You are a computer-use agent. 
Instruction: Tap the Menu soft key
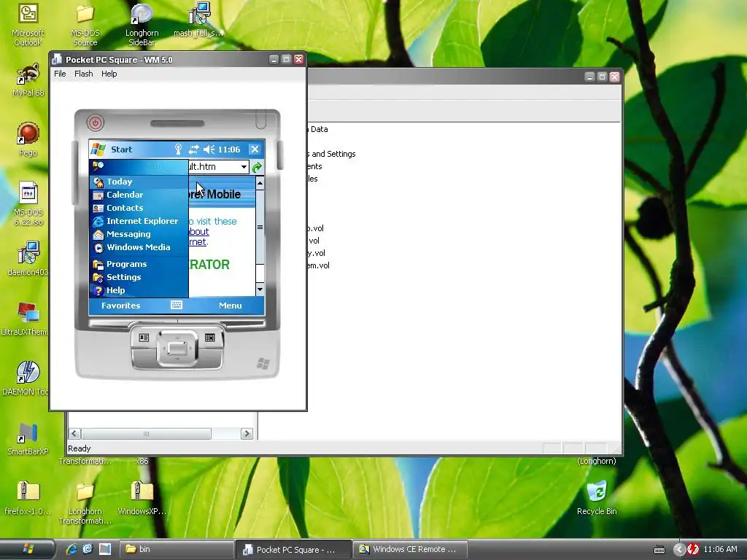click(x=230, y=306)
